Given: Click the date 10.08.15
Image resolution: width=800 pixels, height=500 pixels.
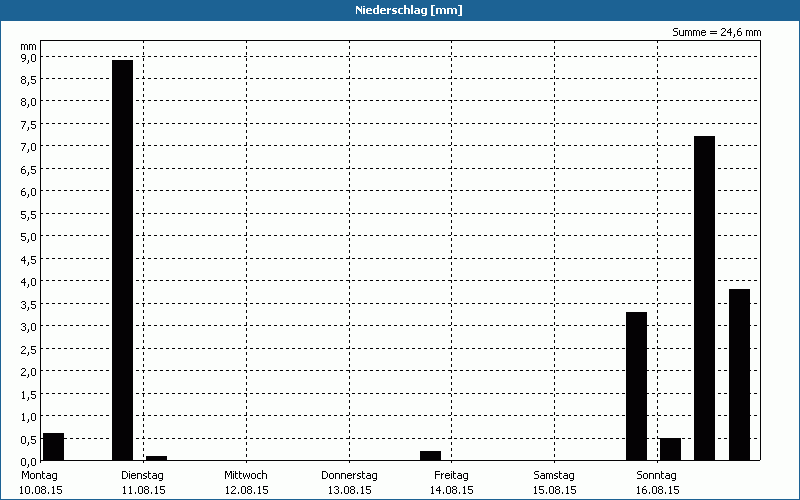Looking at the screenshot, I should coord(41,490).
